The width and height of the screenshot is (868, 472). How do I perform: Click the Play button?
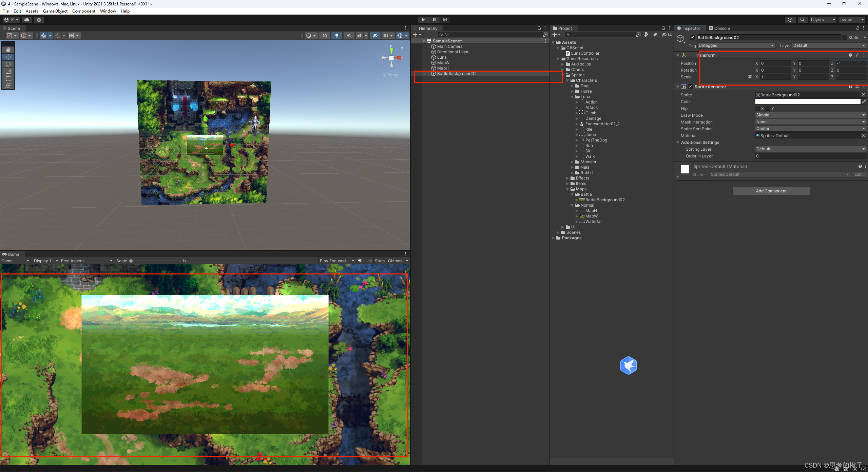coord(423,20)
